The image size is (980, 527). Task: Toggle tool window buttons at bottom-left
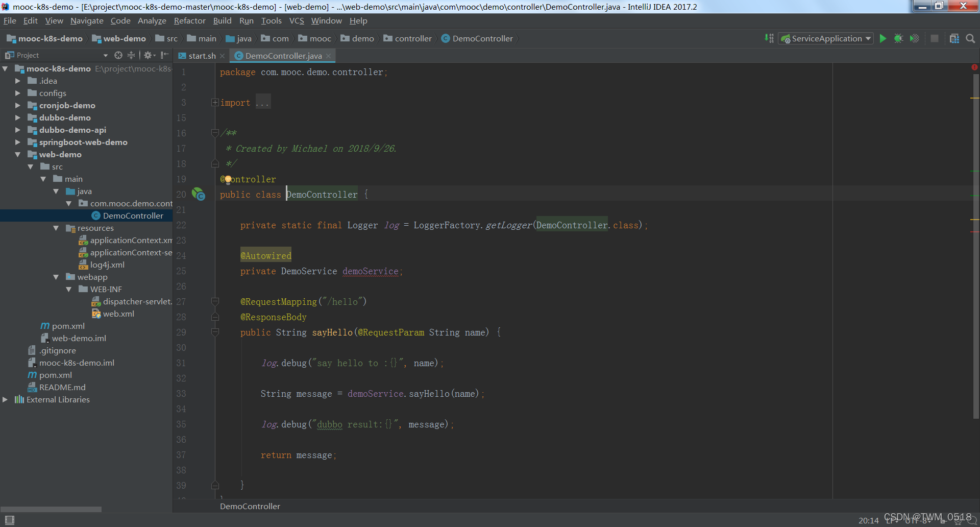(9, 520)
